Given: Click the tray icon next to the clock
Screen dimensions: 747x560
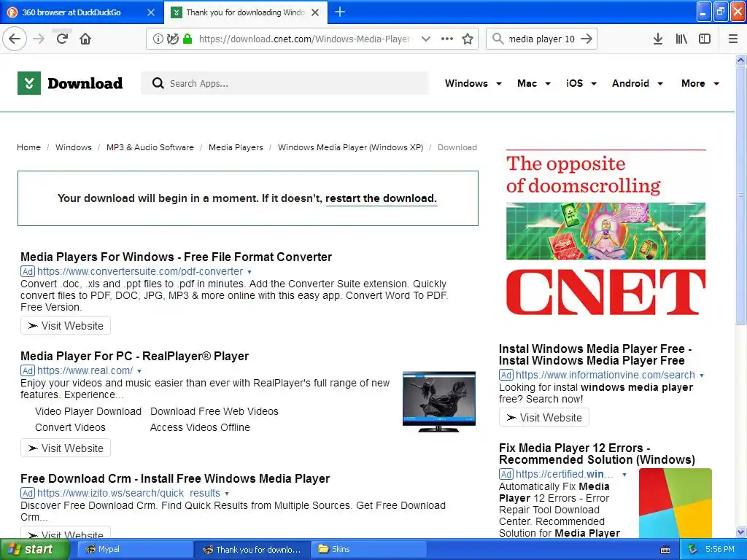Looking at the screenshot, I should (693, 550).
